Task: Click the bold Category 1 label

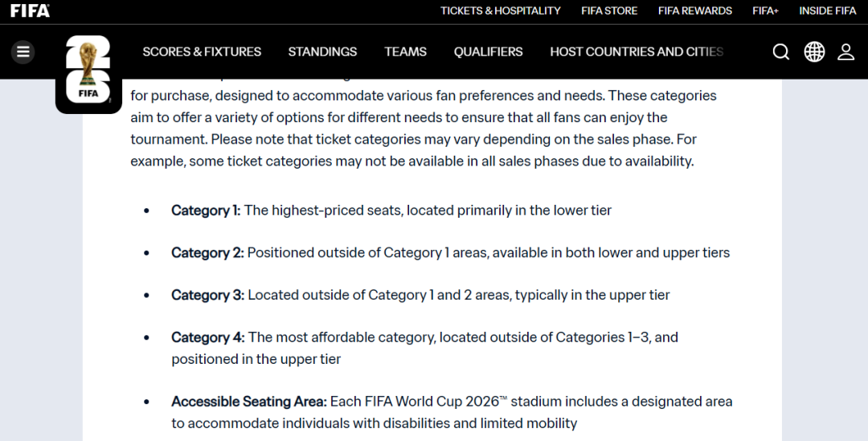Action: pyautogui.click(x=206, y=210)
